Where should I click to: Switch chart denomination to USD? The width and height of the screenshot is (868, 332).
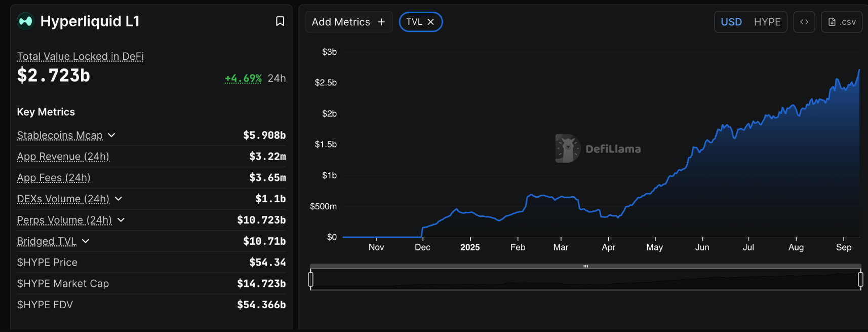tap(731, 22)
